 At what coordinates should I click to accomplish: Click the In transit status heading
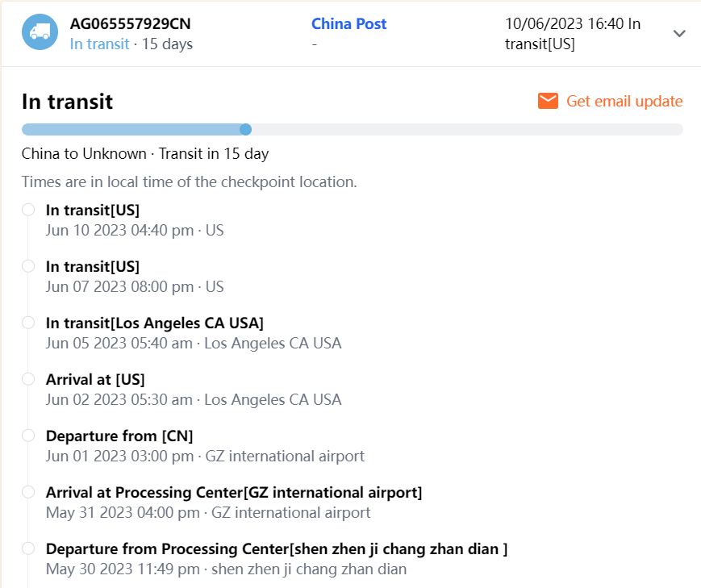[67, 102]
